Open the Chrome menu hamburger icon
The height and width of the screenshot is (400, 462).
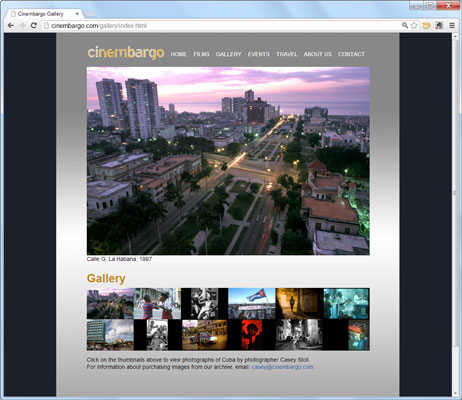tap(452, 25)
